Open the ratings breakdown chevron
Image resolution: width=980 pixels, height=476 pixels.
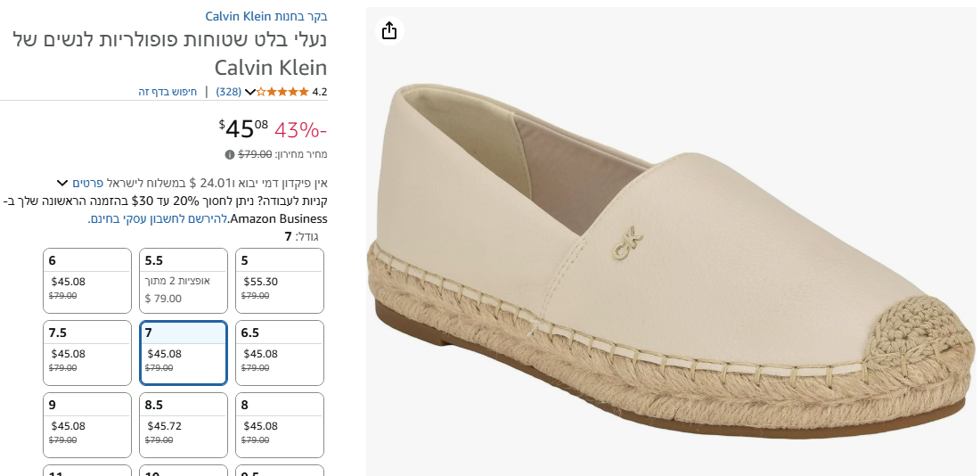pos(250,92)
